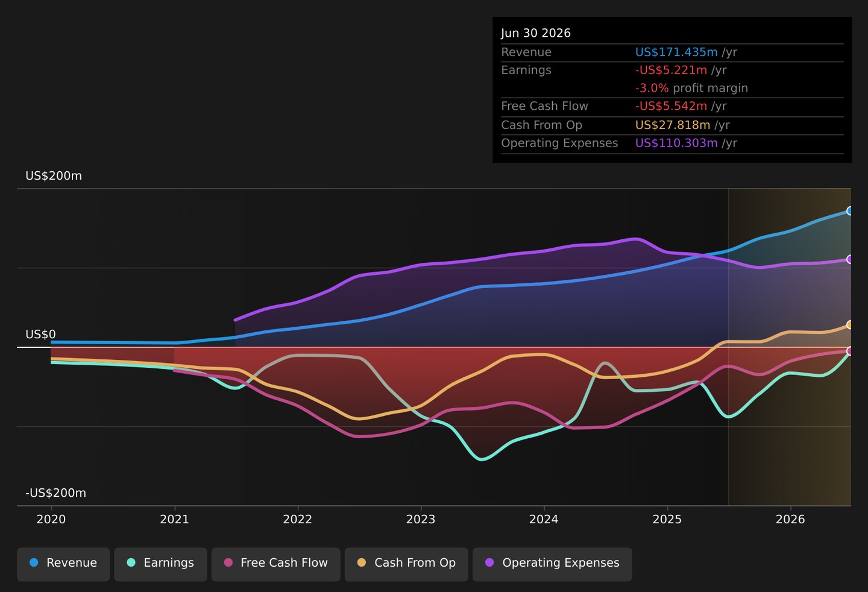Toggle the Earnings series legend button
868x592 pixels.
160,563
